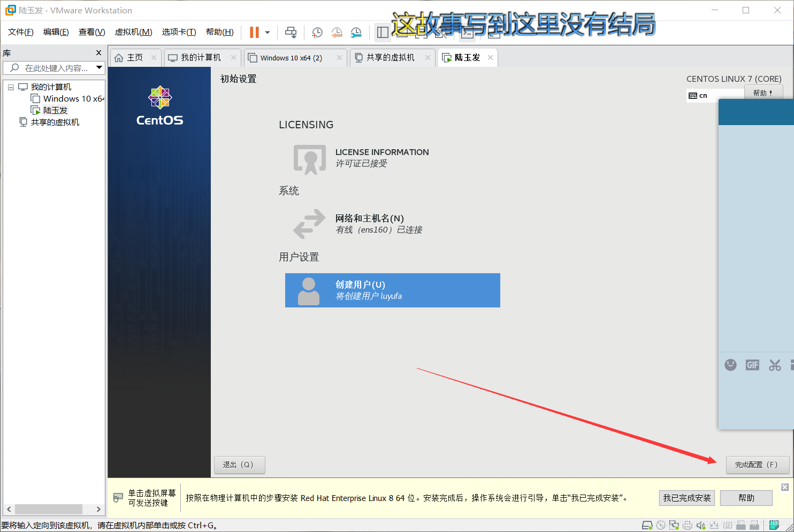Click the library horizontal scrollbar left arrow
This screenshot has height=532, width=794.
tap(9, 509)
